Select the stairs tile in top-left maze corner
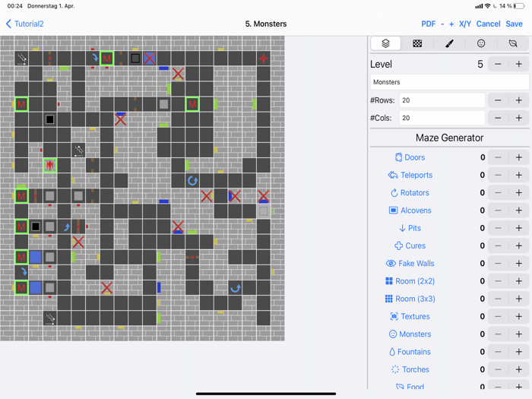This screenshot has height=399, width=532. pos(21,59)
